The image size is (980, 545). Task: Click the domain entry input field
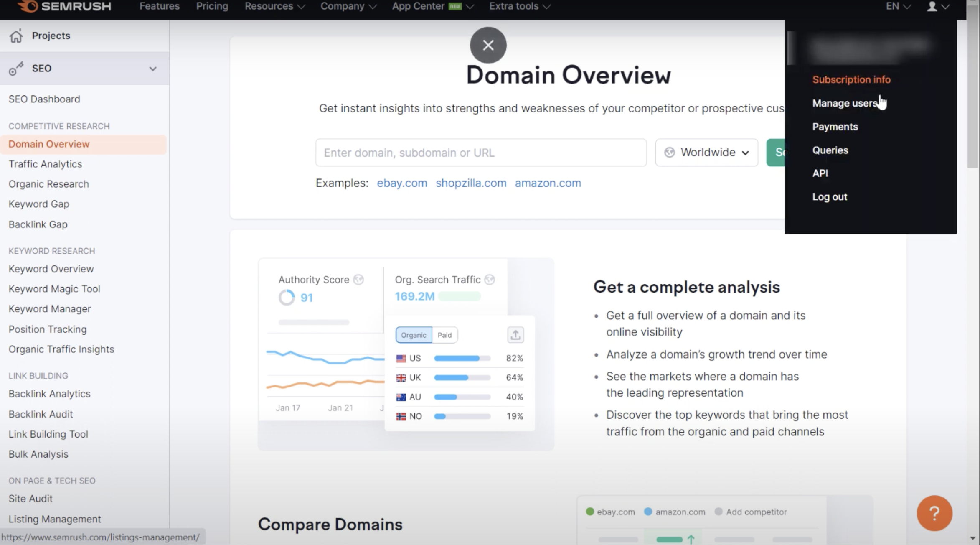coord(481,153)
